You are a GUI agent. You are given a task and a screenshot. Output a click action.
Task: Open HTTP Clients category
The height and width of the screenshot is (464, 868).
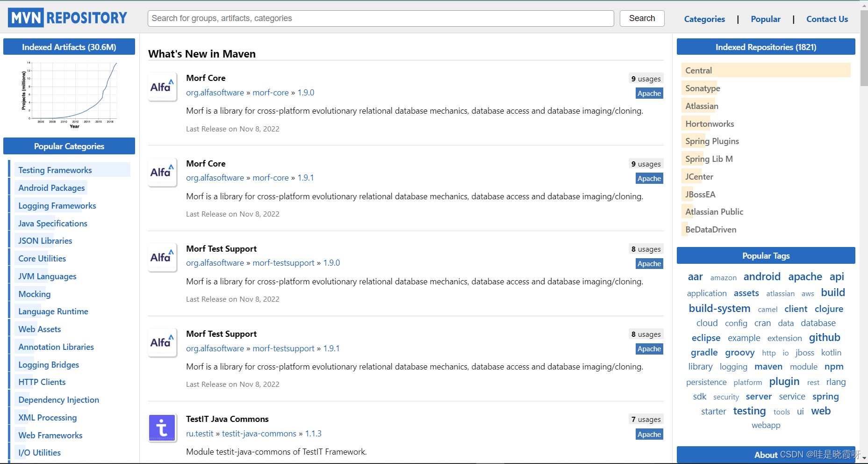click(x=42, y=382)
